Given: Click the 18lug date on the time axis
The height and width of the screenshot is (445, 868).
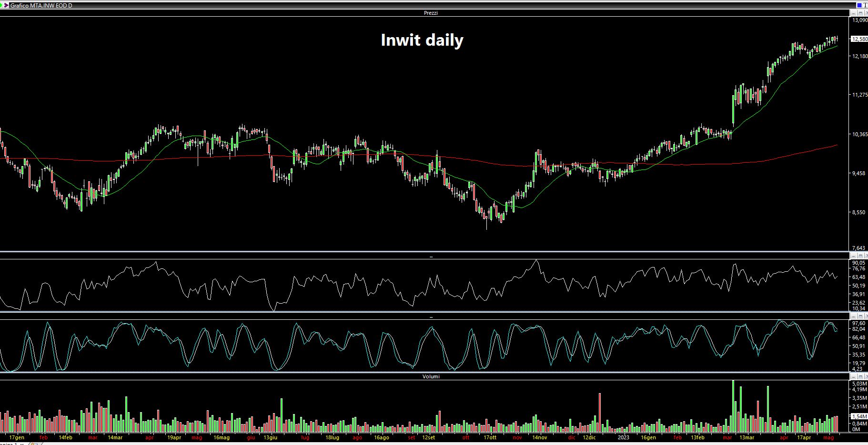Looking at the screenshot, I should coord(332,437).
